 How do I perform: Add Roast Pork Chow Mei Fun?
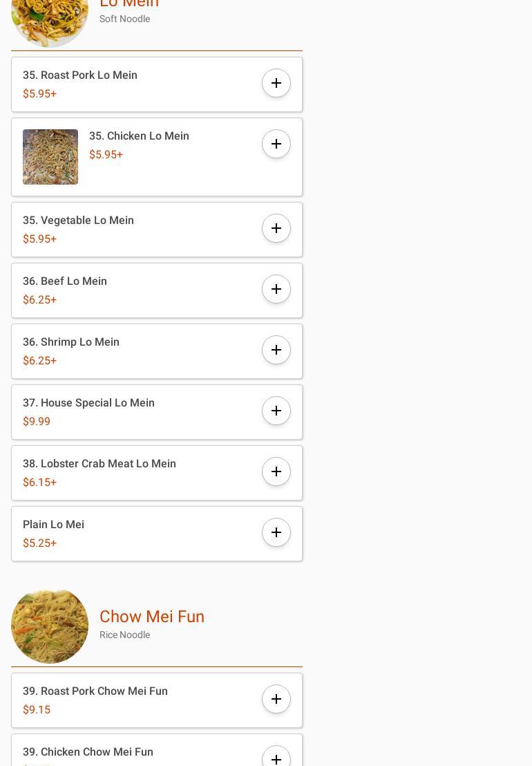click(x=276, y=699)
